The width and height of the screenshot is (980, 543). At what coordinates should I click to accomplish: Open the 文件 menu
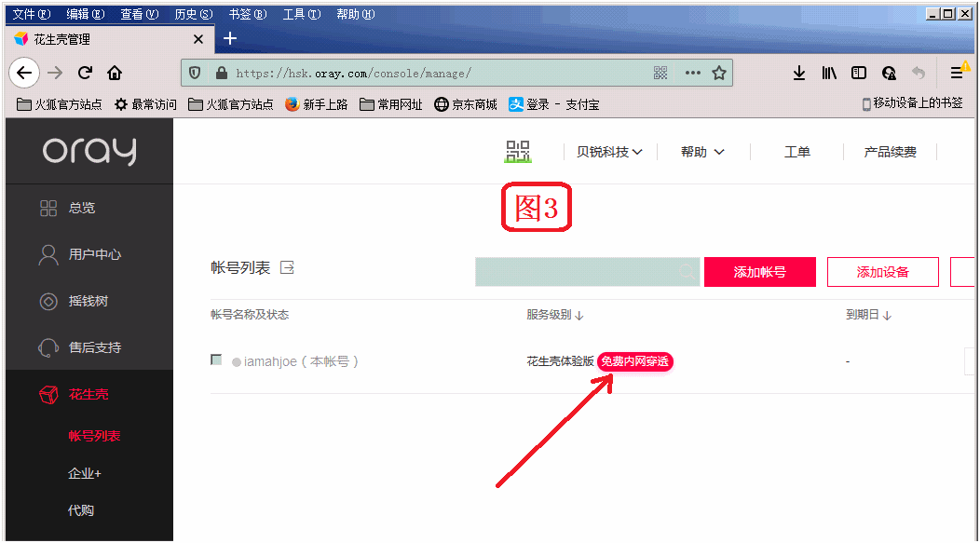[32, 14]
